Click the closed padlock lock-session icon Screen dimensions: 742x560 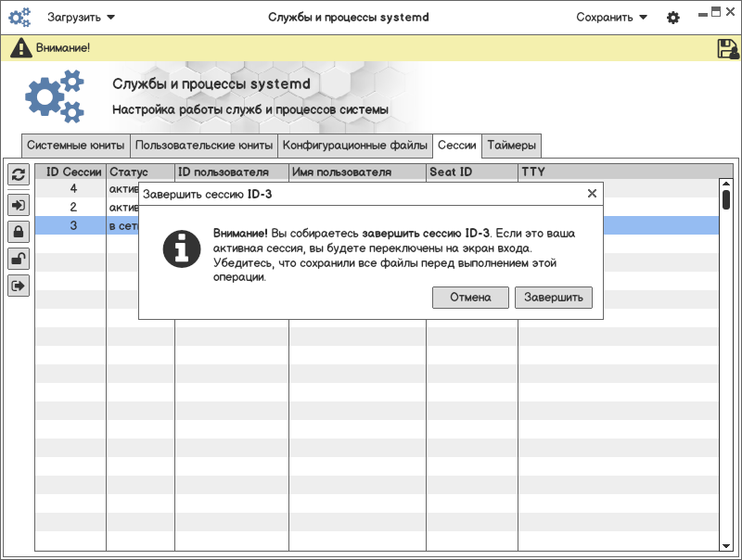point(18,232)
